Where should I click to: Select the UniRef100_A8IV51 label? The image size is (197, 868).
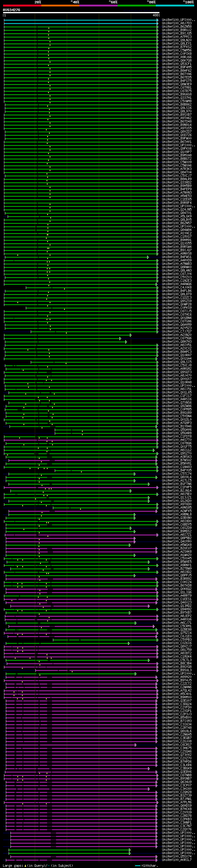(x=177, y=345)
